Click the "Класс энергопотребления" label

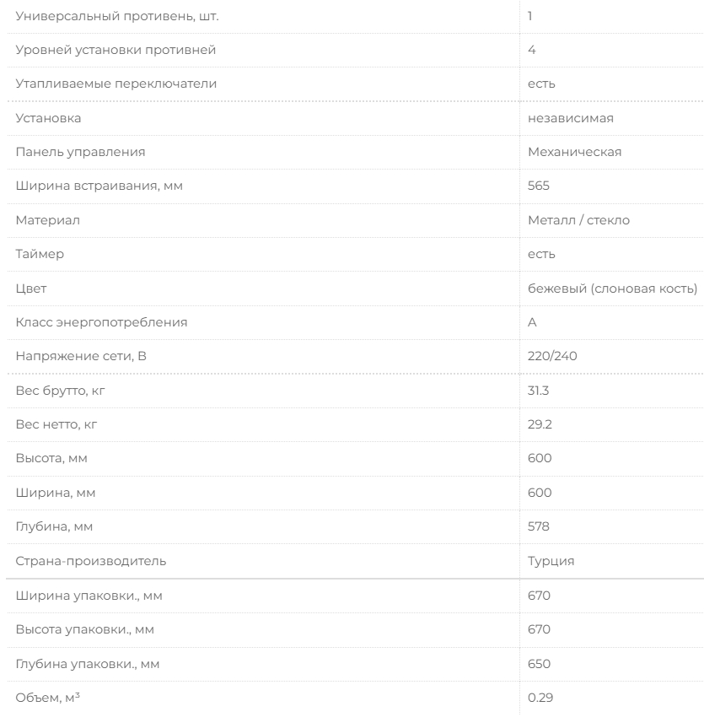click(101, 322)
